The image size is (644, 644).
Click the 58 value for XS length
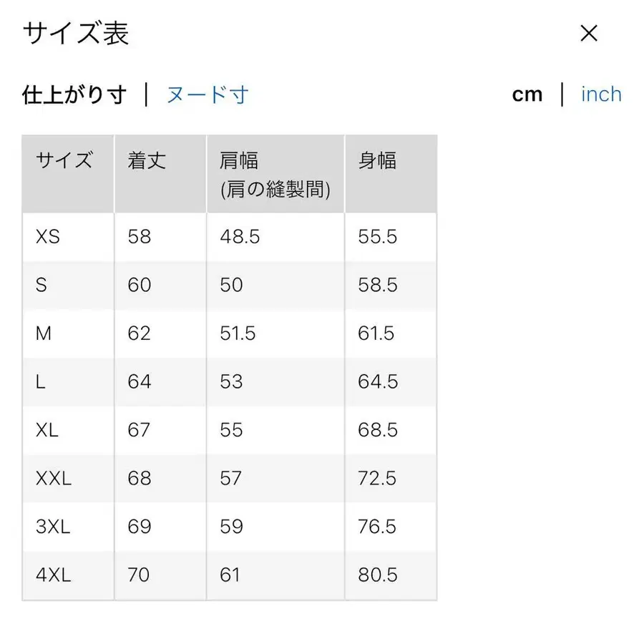[140, 237]
